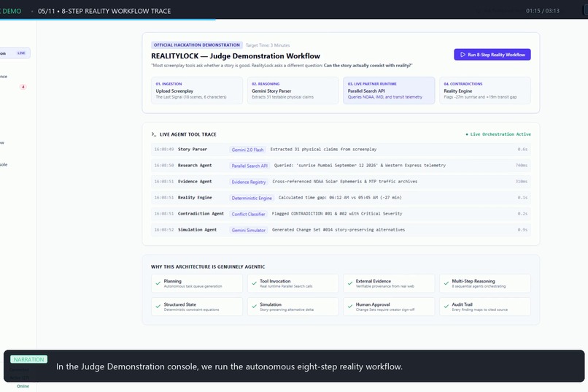Click the green NARRATION badge

(29, 359)
